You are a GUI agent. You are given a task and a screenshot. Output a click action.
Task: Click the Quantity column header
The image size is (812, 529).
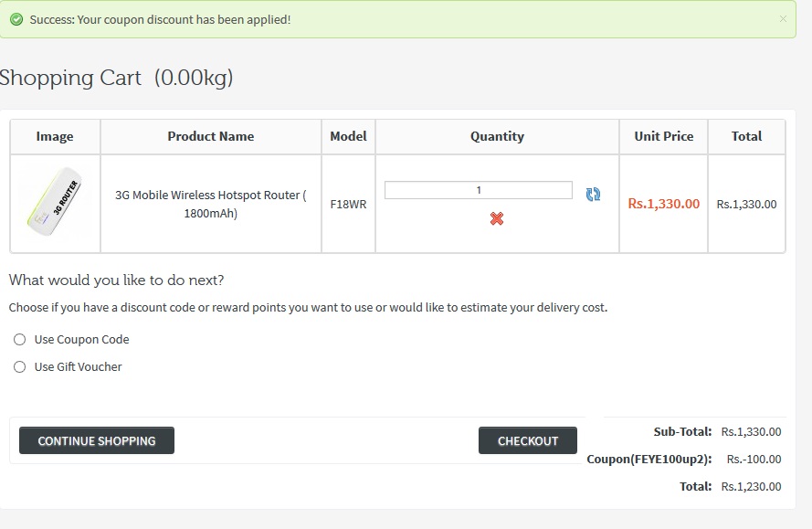click(497, 136)
